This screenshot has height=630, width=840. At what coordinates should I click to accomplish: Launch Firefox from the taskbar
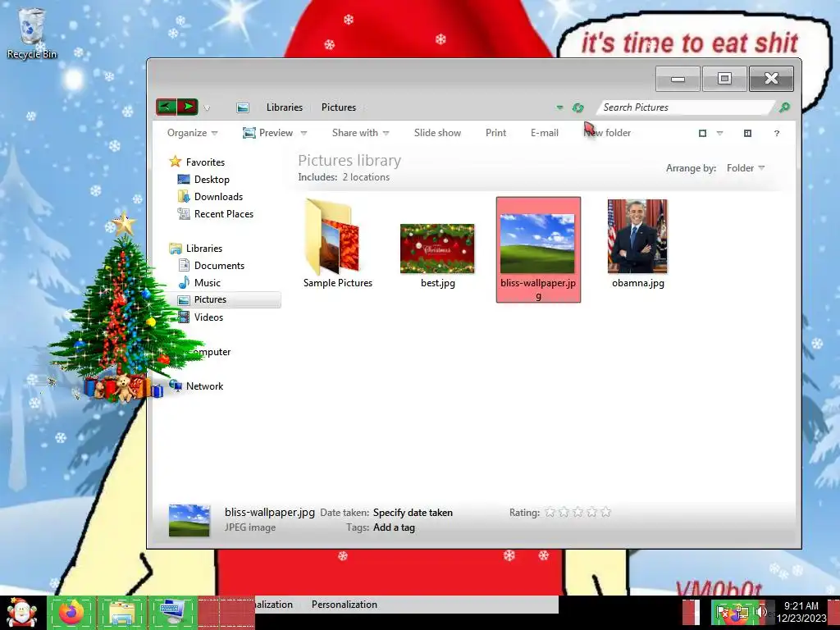[71, 612]
